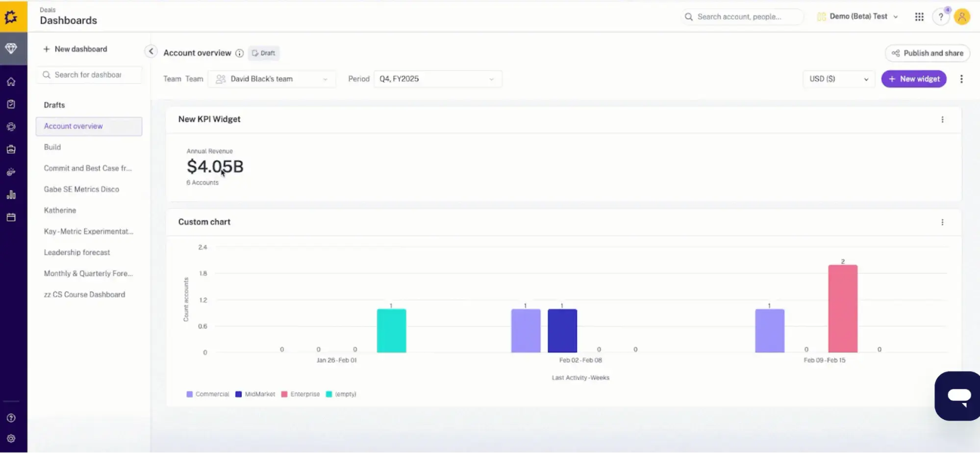Click the Commercial bar in Feb 02-Feb 08

526,331
